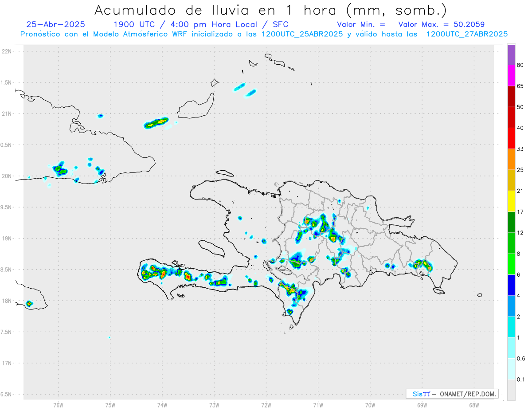Click the legend value "65"

(520, 86)
